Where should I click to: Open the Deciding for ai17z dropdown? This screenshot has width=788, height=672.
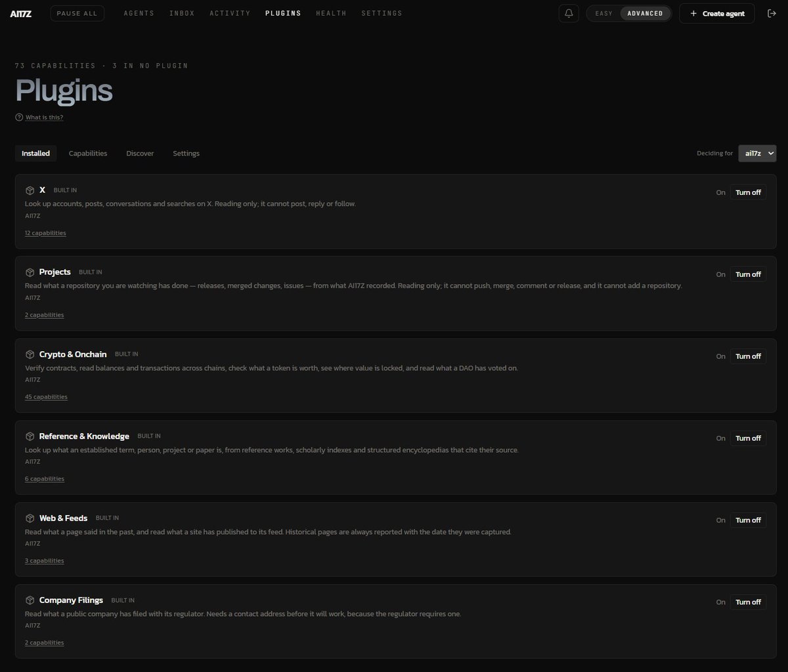click(757, 153)
